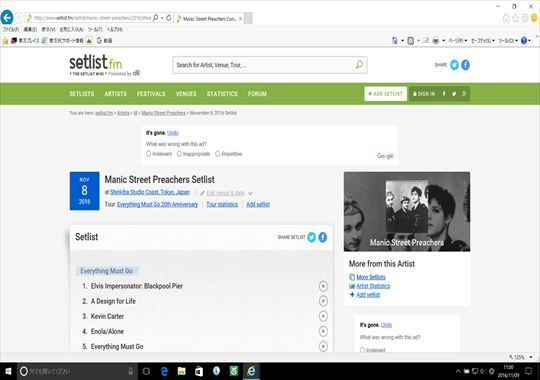Refresh the page with the reload icon

tap(169, 18)
